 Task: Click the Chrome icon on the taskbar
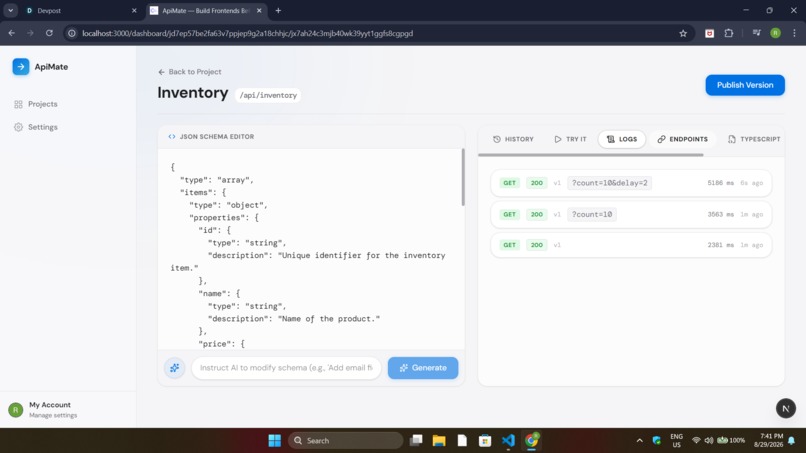pos(531,441)
